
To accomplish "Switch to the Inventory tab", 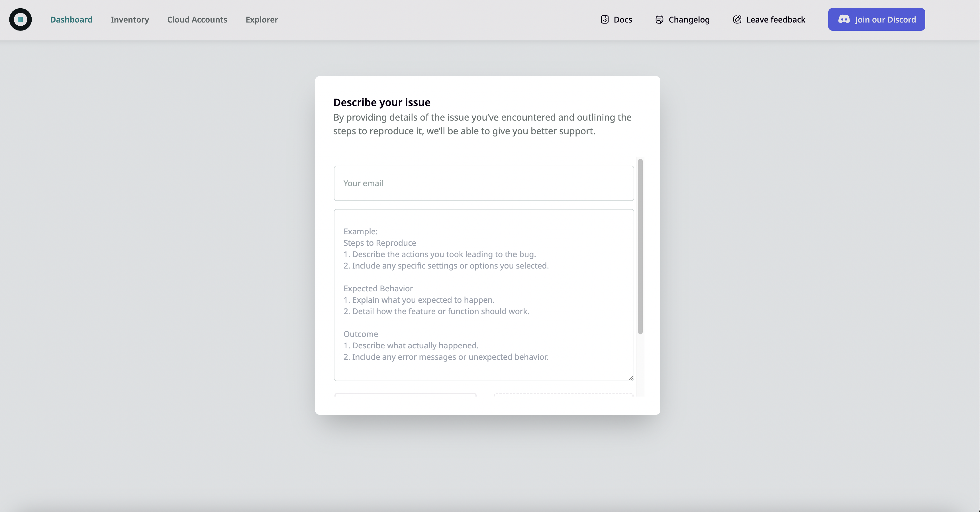I will coord(129,19).
